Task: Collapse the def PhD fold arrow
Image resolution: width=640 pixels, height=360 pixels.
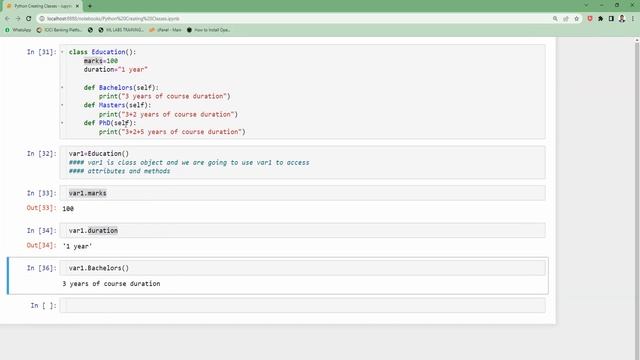Action: pos(62,123)
